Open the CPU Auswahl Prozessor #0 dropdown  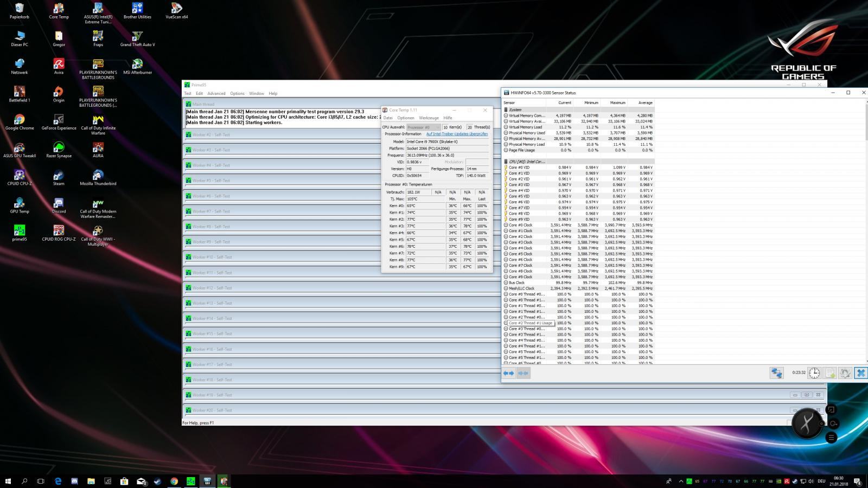click(423, 127)
